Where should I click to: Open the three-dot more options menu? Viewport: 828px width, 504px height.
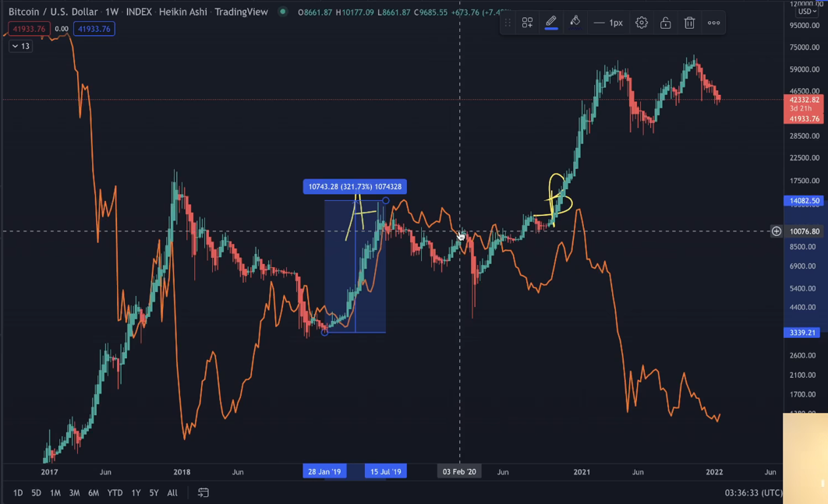tap(713, 23)
